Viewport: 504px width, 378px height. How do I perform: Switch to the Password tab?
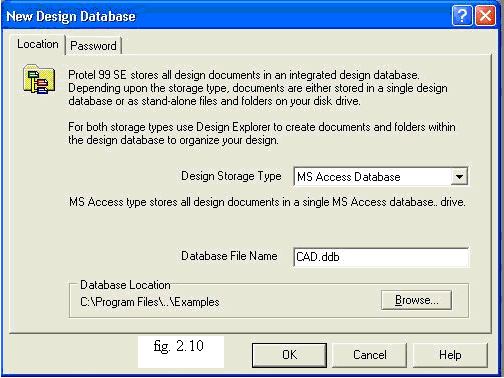tap(93, 45)
